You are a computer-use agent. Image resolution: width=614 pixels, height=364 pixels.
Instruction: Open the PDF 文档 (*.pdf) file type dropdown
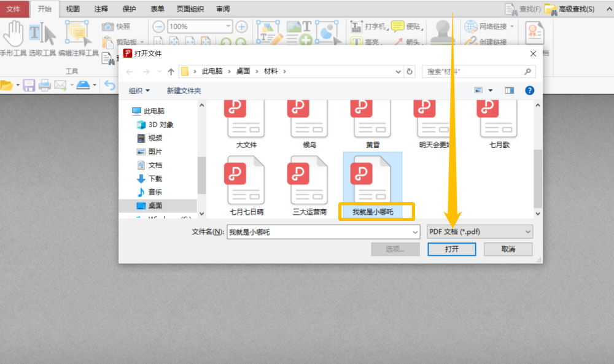coord(480,231)
